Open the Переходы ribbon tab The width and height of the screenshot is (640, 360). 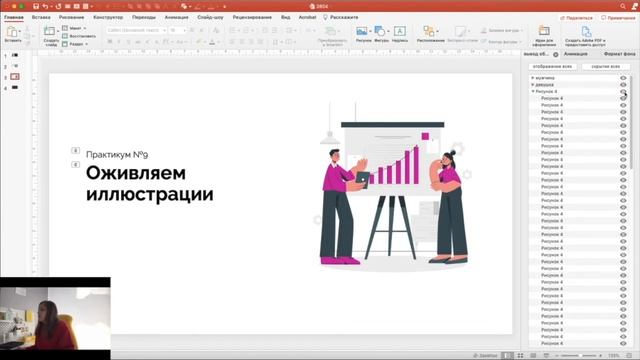pyautogui.click(x=144, y=18)
